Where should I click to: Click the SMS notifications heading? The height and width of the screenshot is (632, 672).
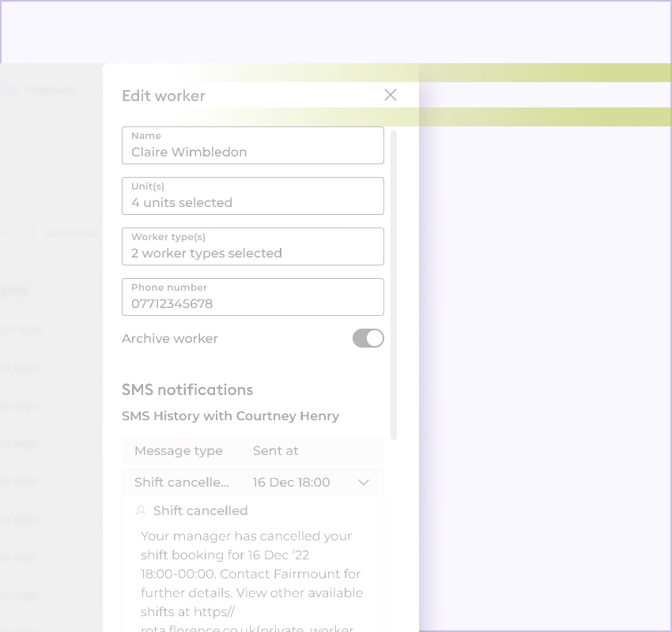[x=187, y=389]
